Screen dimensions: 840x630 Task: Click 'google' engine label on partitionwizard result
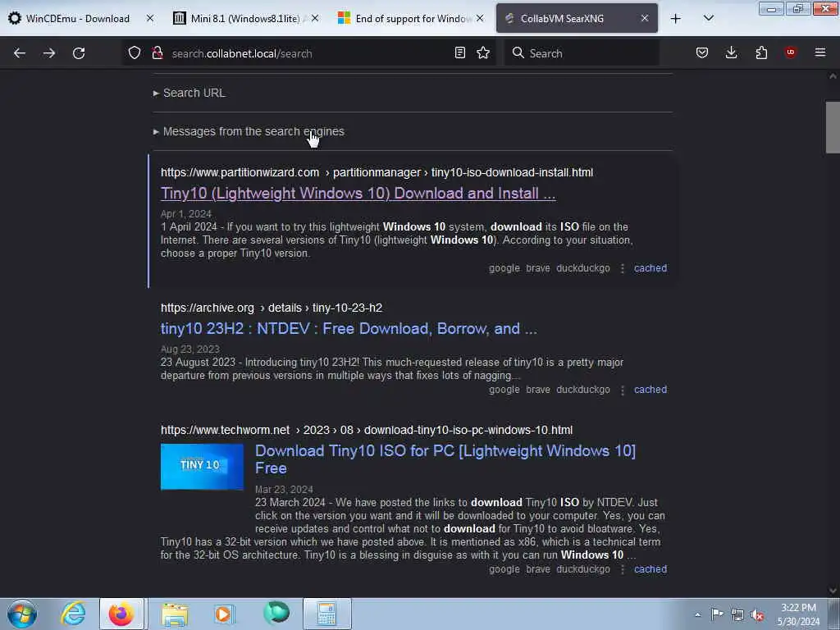[x=504, y=268]
